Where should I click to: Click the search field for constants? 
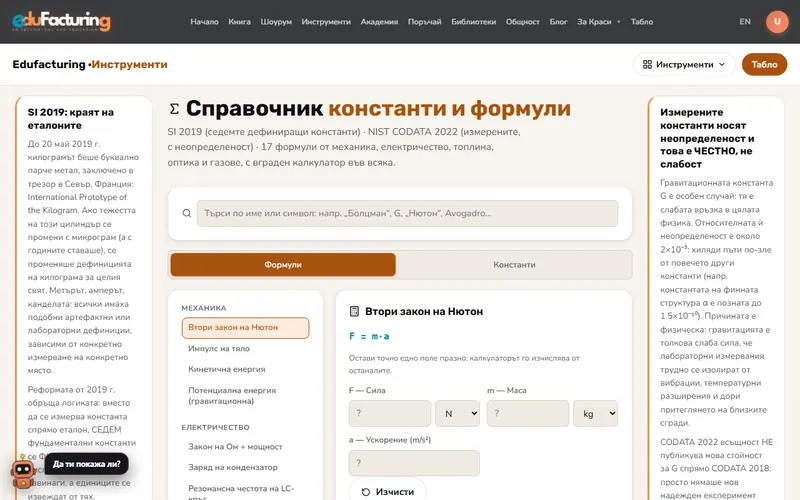(407, 213)
